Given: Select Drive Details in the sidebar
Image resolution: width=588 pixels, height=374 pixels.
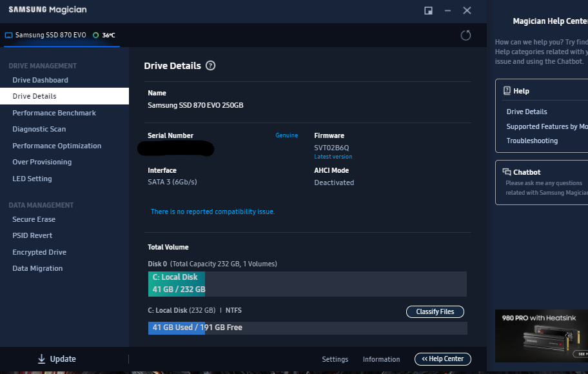Looking at the screenshot, I should point(64,96).
